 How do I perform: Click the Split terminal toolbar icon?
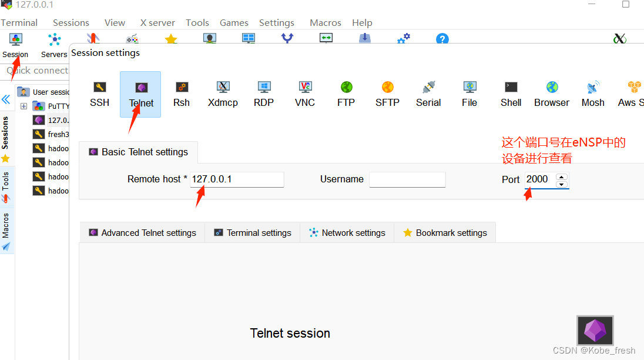tap(249, 39)
